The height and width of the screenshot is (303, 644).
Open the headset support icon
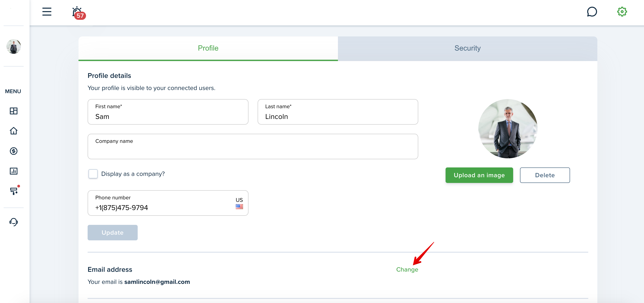(13, 222)
